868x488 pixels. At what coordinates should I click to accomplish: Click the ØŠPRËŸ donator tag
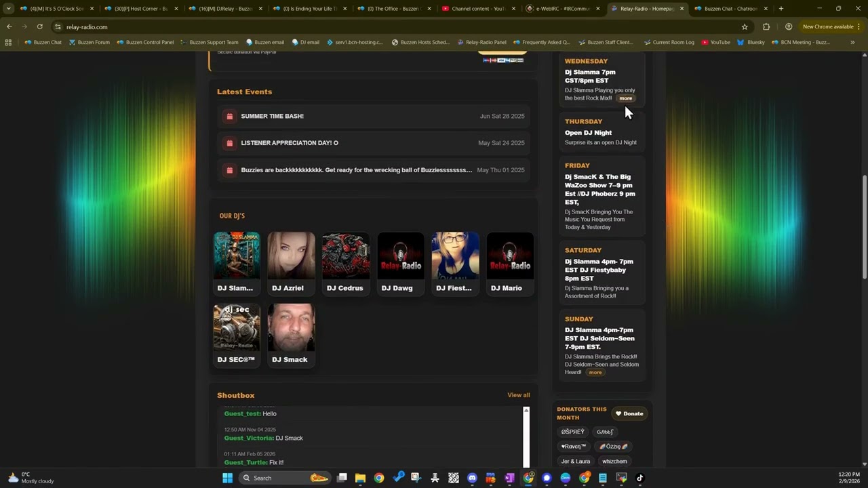click(x=572, y=432)
